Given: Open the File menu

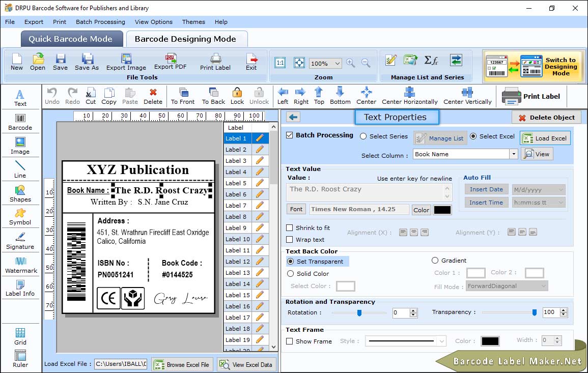Looking at the screenshot, I should tap(10, 22).
